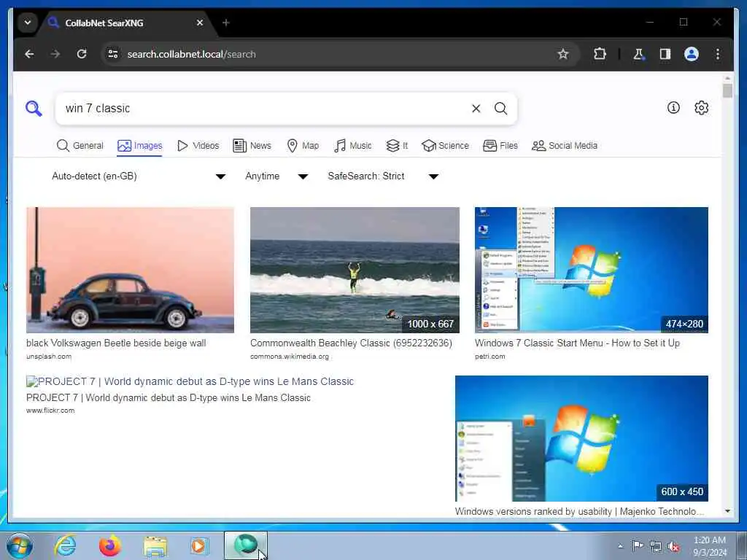747x560 pixels.
Task: Launch Internet Explorer from the taskbar
Action: (65, 545)
